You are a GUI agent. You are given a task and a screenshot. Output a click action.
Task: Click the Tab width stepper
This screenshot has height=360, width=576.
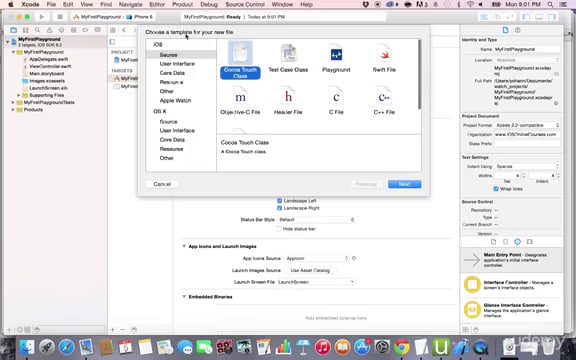click(x=524, y=176)
